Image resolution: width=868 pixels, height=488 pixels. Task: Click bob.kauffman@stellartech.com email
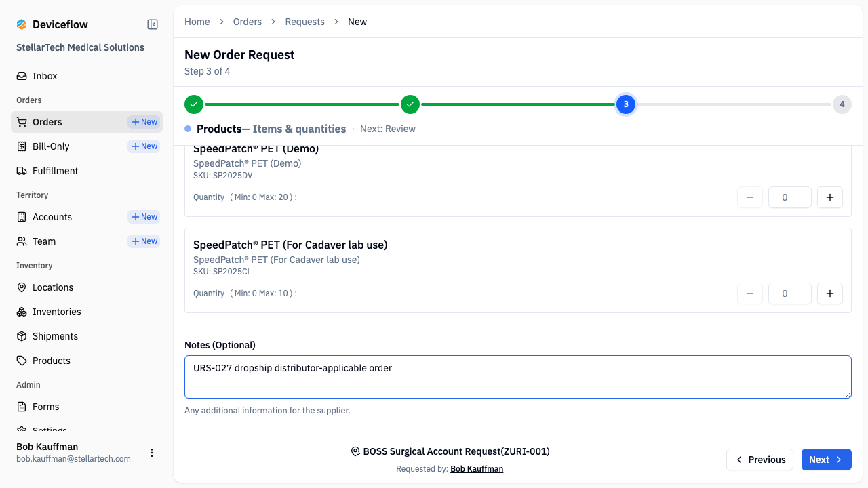(73, 459)
